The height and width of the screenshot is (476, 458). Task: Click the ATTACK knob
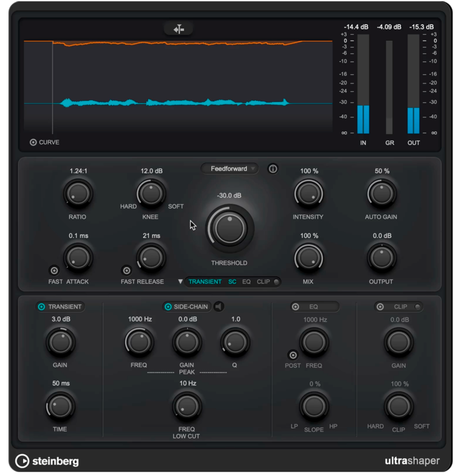(78, 258)
